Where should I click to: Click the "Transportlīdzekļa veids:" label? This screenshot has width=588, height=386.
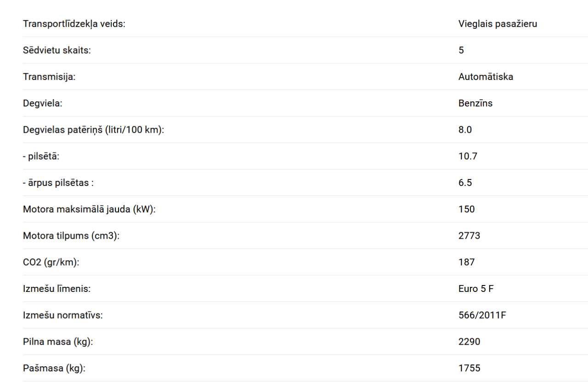pyautogui.click(x=74, y=24)
